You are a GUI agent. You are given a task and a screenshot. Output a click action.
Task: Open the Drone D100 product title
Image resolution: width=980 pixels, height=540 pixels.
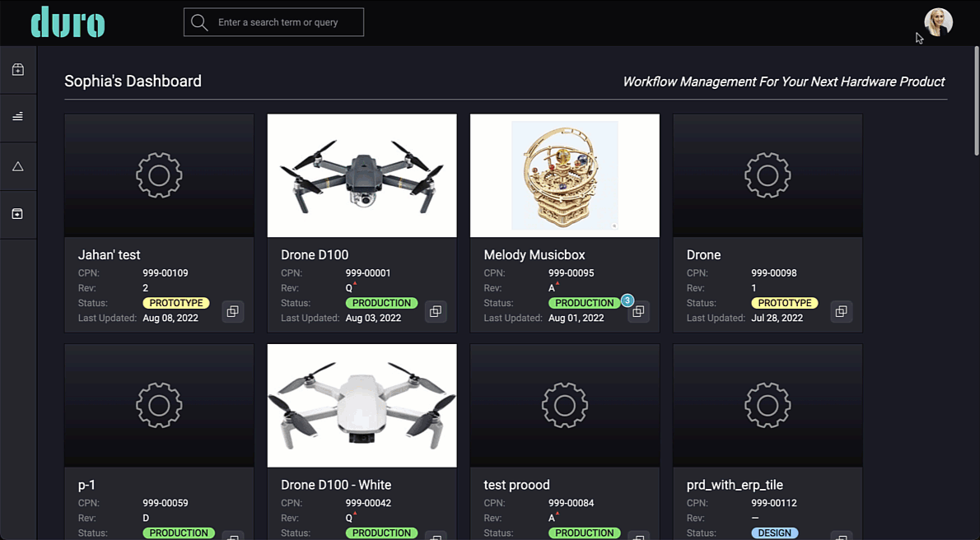coord(315,254)
